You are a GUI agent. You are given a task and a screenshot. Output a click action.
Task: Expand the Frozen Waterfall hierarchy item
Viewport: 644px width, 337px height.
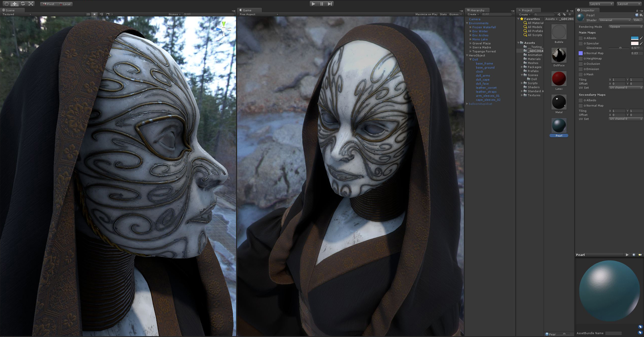[471, 27]
